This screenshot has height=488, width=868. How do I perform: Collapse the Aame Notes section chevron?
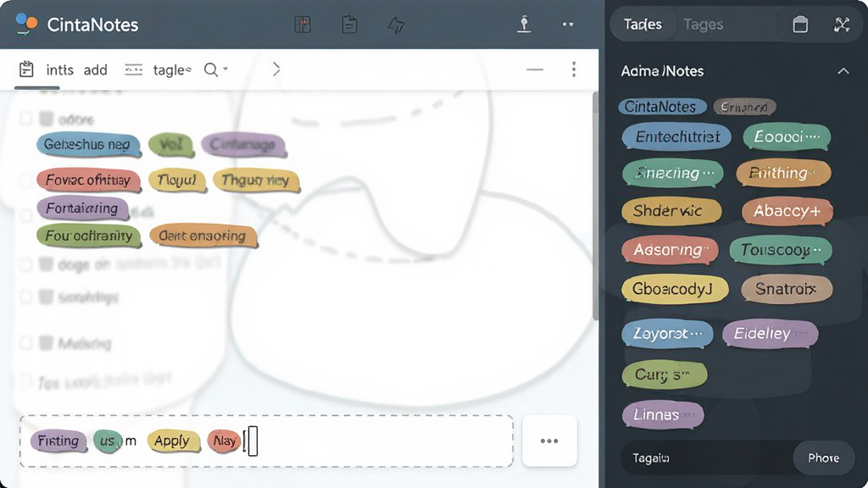click(x=843, y=71)
